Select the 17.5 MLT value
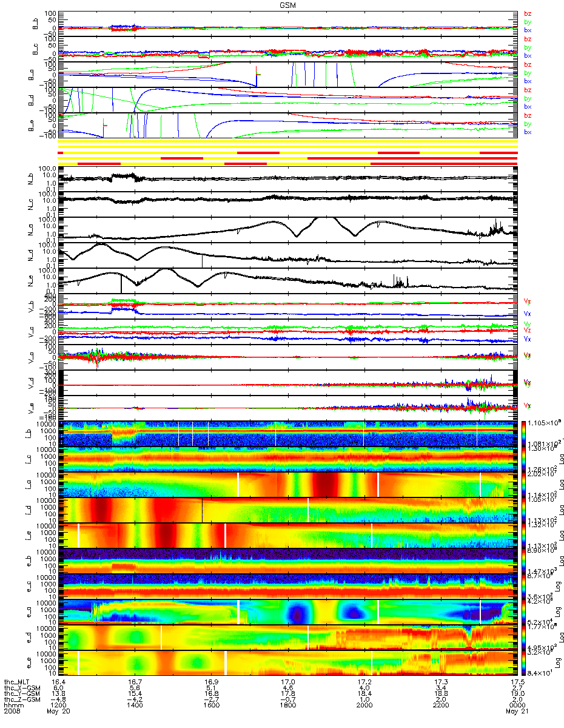The width and height of the screenshot is (564, 728). (517, 682)
